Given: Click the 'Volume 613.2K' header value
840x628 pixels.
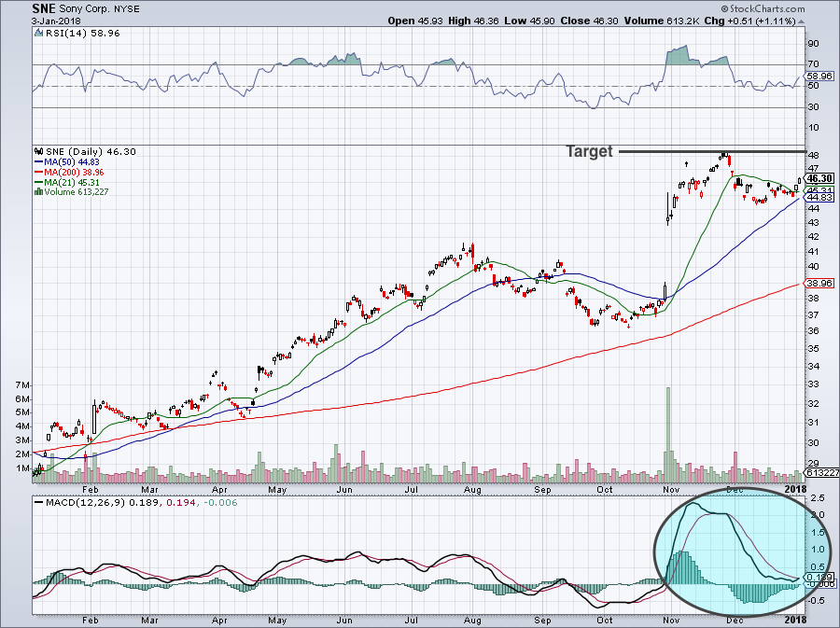Looking at the screenshot, I should tap(661, 21).
